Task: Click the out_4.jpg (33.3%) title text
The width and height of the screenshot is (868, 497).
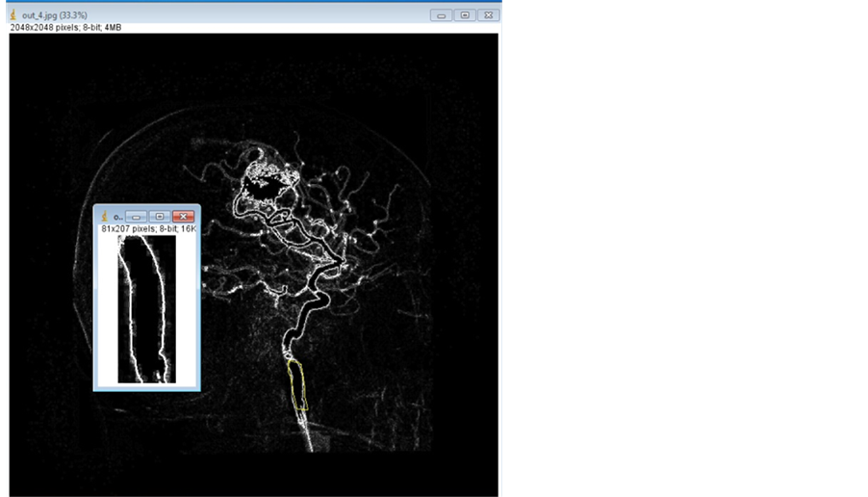Action: (x=54, y=15)
